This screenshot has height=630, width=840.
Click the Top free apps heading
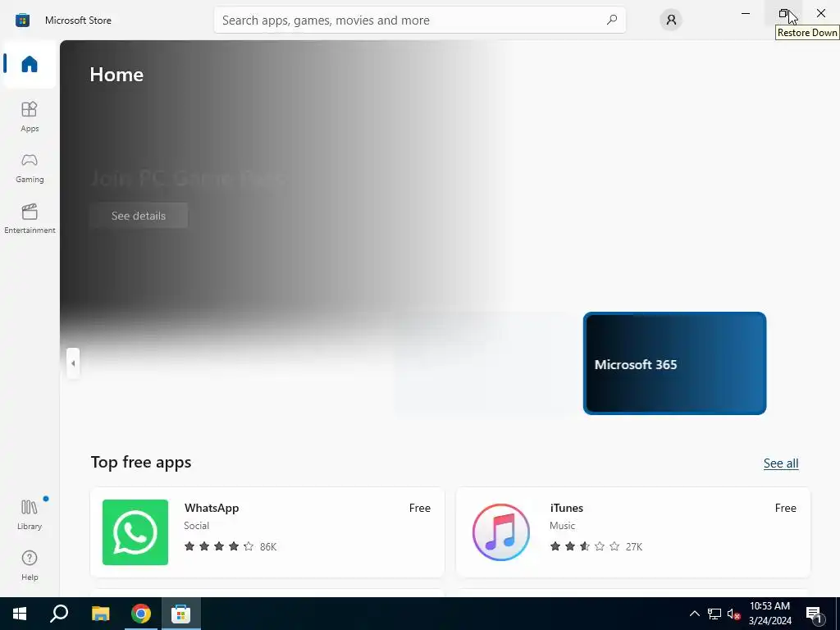tap(141, 462)
